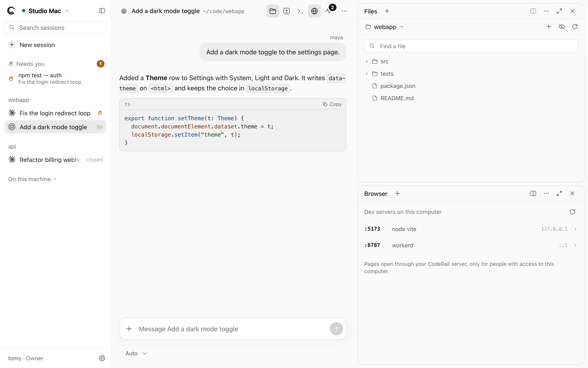Expand the Browser panel to full size
The width and height of the screenshot is (588, 368).
coord(559,193)
